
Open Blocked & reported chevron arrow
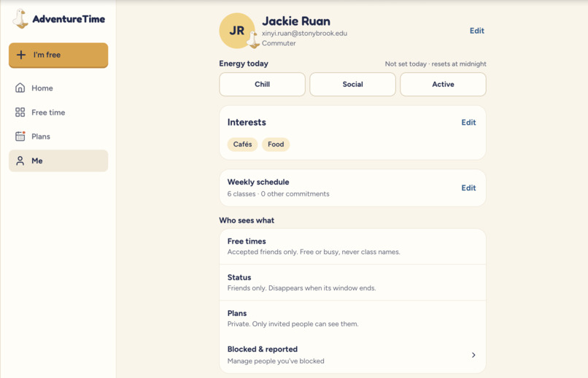[x=473, y=355]
